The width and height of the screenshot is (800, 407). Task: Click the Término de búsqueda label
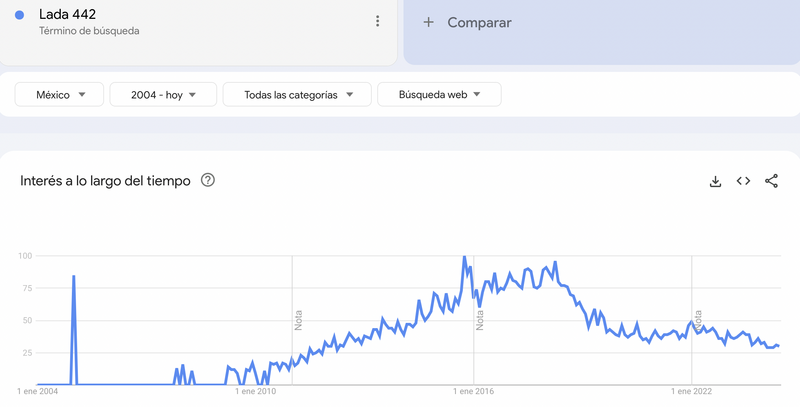[89, 31]
